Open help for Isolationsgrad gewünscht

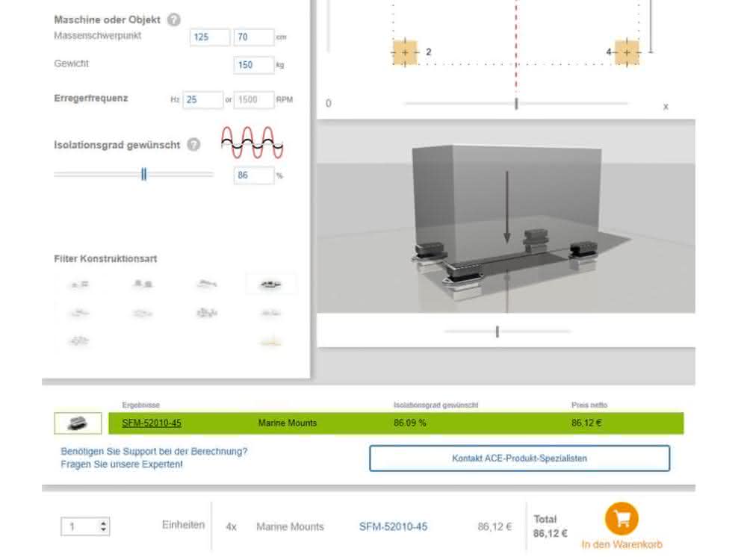193,144
